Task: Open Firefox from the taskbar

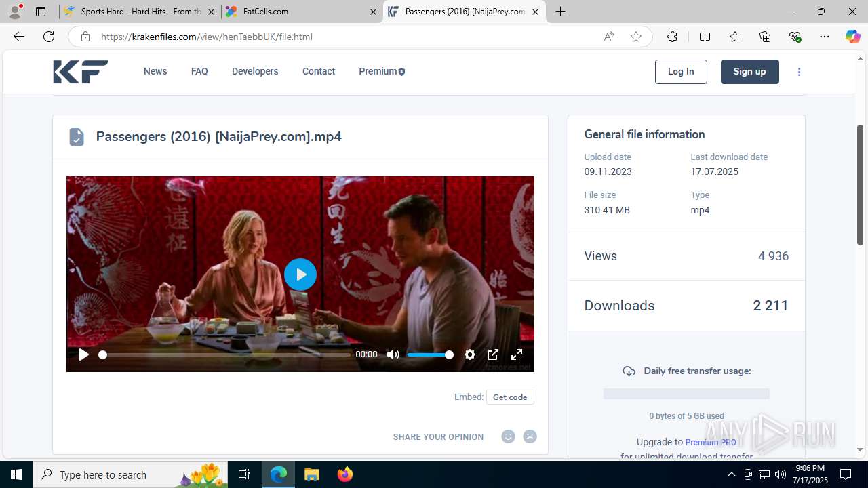Action: tap(345, 474)
